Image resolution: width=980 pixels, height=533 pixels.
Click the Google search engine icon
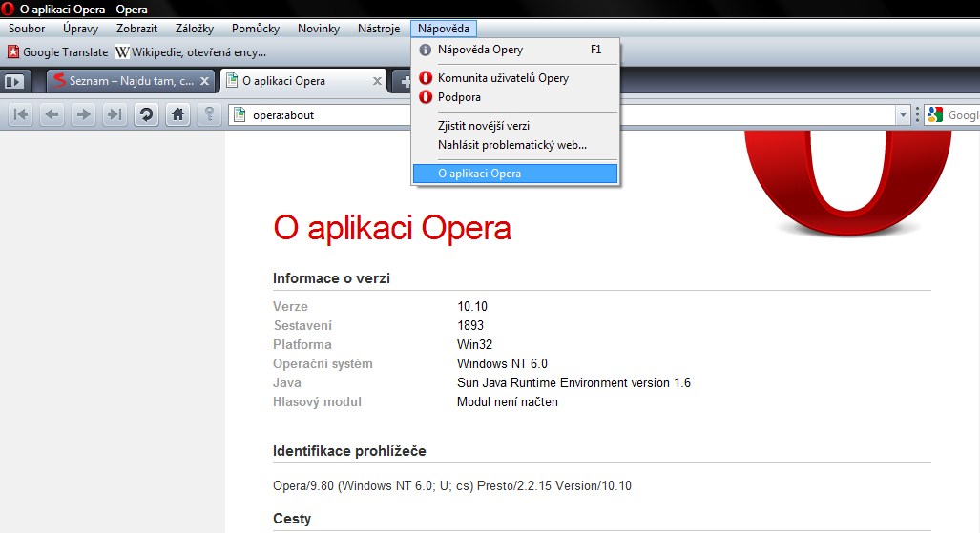[934, 114]
